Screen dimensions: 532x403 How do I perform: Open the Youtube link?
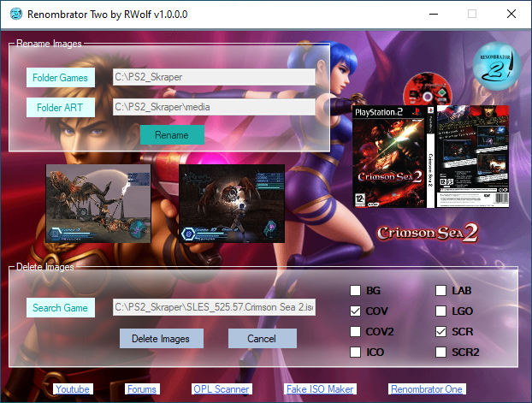(x=73, y=389)
